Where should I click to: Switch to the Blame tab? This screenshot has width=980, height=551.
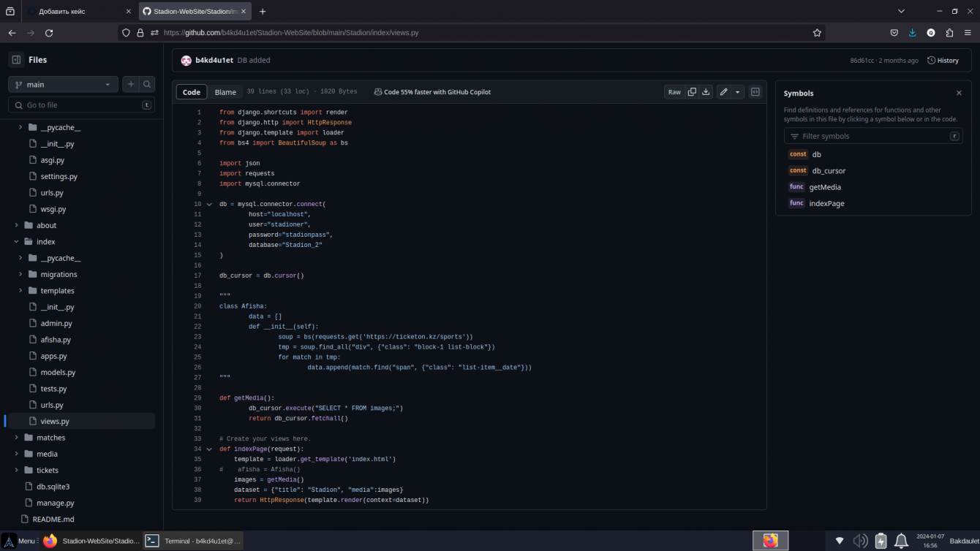click(x=225, y=92)
